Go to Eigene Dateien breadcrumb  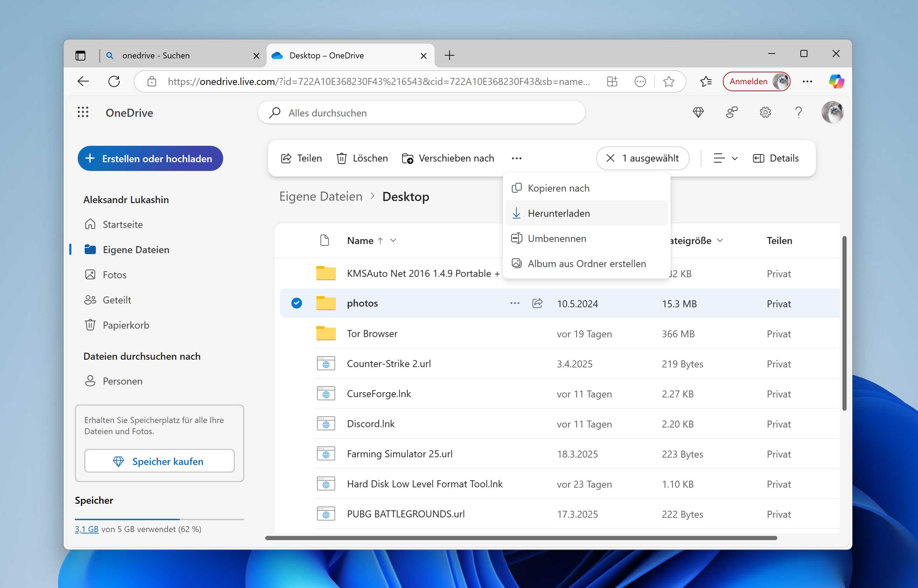[x=320, y=196]
